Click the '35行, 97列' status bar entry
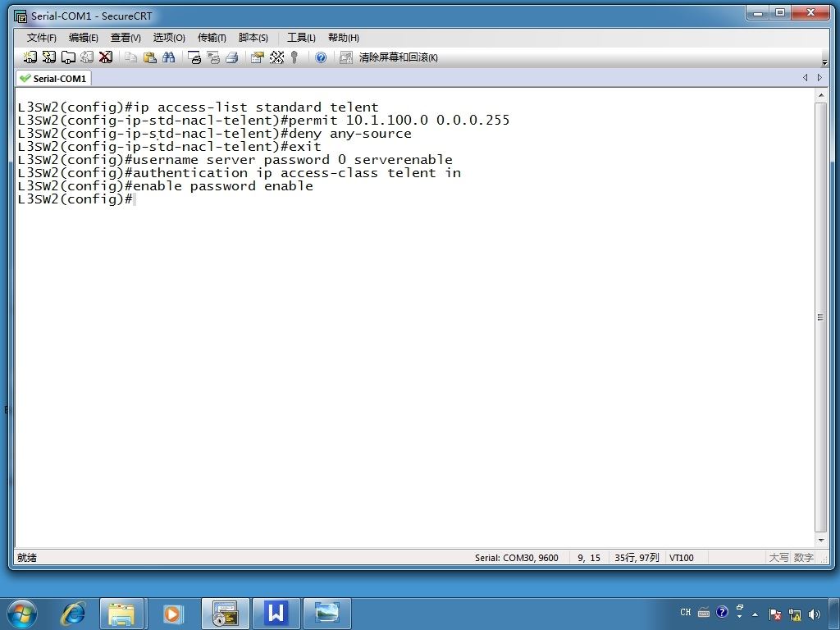The height and width of the screenshot is (630, 840). [637, 558]
